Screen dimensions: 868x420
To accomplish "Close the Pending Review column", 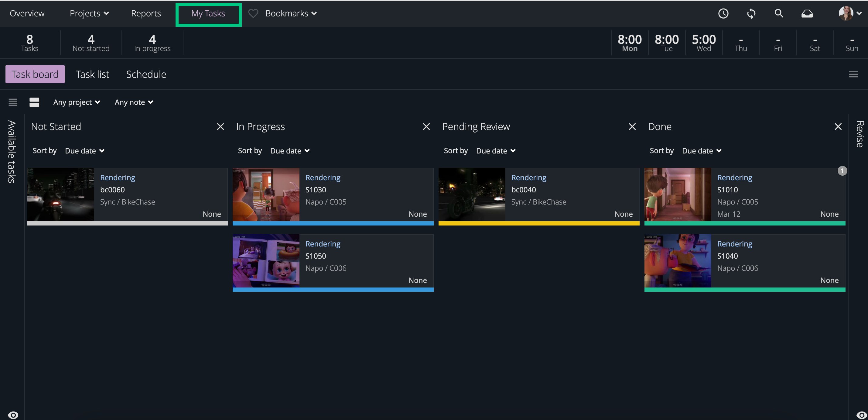I will (632, 126).
